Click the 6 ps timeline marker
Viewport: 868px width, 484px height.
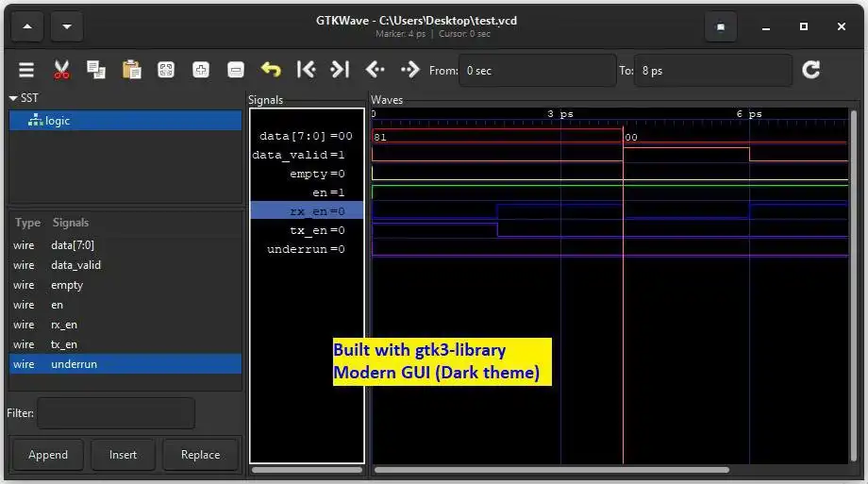749,114
